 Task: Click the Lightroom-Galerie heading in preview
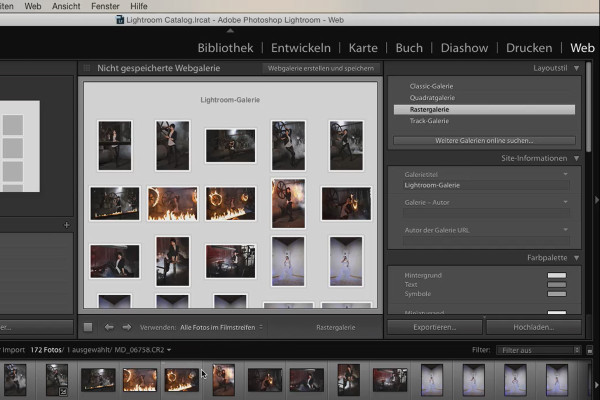[x=230, y=100]
